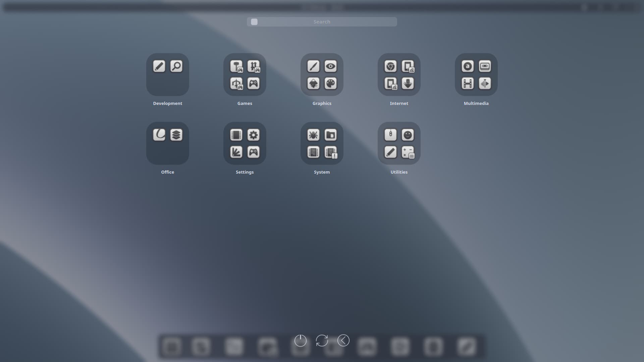This screenshot has height=362, width=644.
Task: Open the gamepad icon in Games folder
Action: click(254, 83)
